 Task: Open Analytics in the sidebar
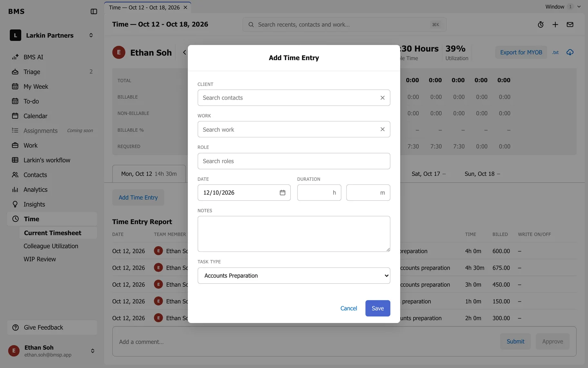(52, 190)
